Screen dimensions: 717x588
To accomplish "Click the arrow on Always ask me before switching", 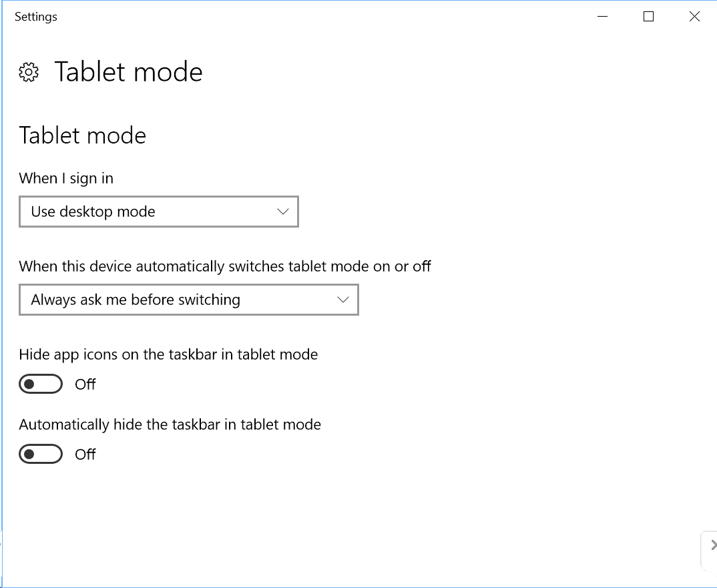I will coord(344,300).
